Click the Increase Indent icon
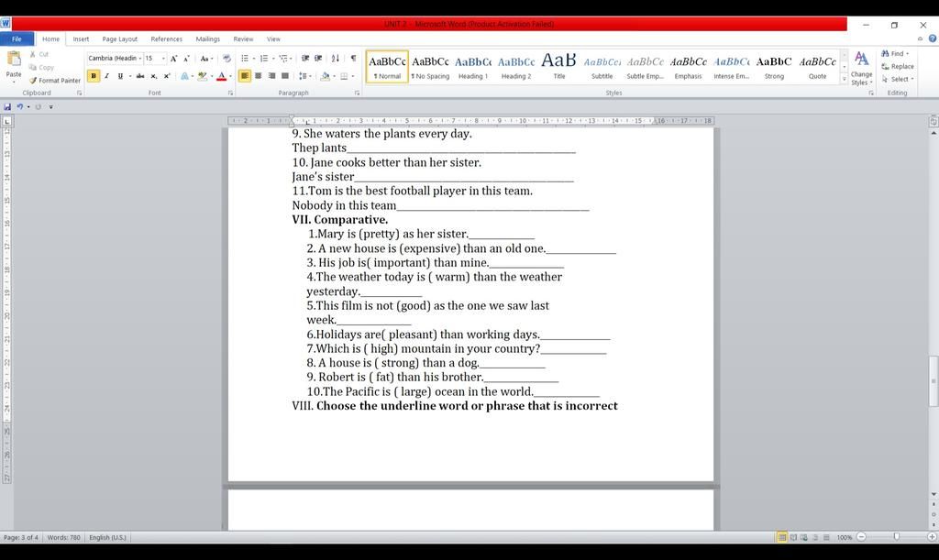 pos(318,59)
